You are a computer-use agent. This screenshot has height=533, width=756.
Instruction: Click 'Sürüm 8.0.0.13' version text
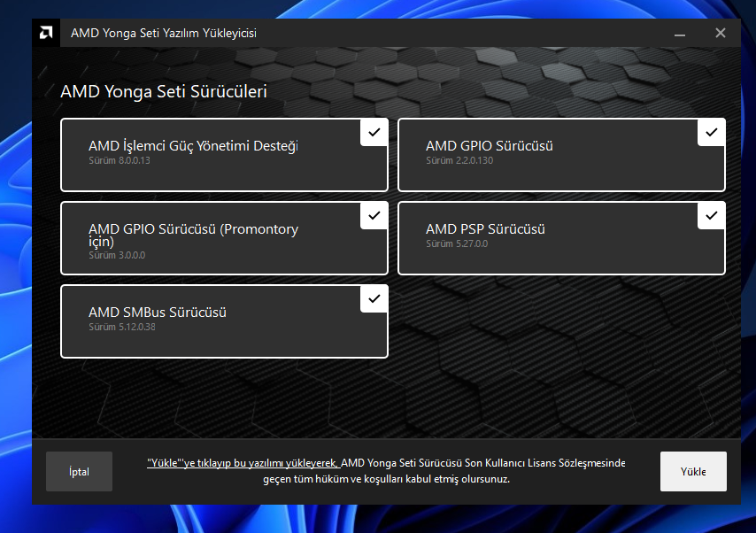tap(120, 160)
